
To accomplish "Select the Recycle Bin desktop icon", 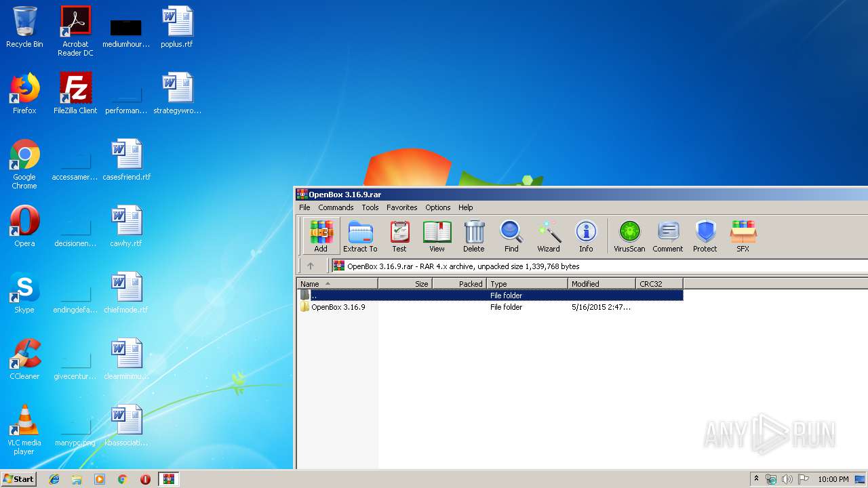I will (x=24, y=28).
